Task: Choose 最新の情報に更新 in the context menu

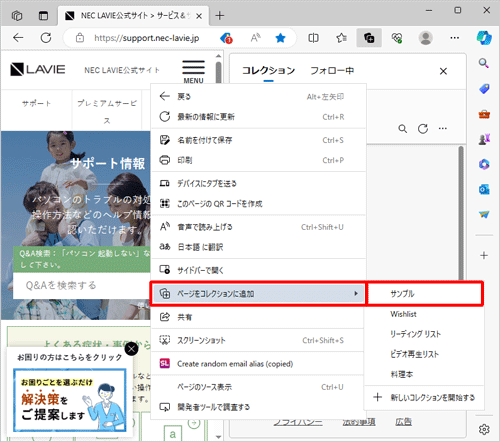Action: [258, 117]
